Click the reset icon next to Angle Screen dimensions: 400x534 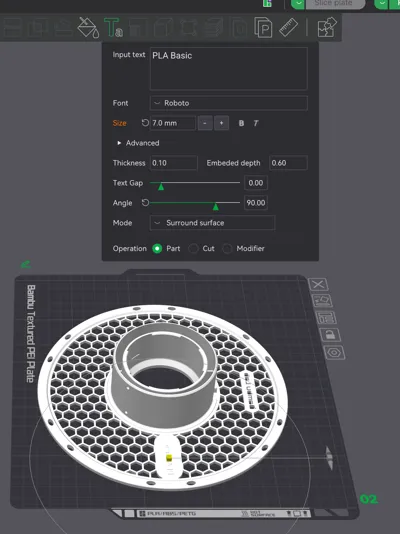pos(145,203)
